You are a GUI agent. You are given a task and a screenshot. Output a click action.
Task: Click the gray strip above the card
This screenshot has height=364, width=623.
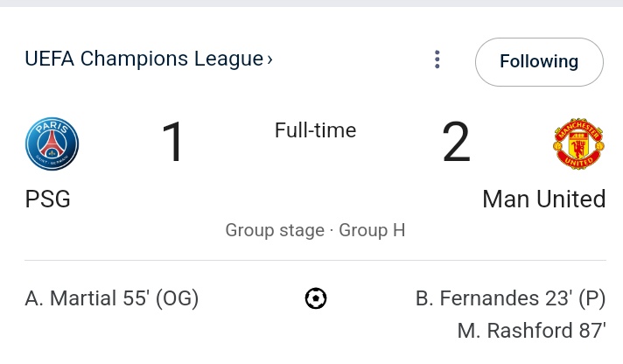tap(311, 3)
